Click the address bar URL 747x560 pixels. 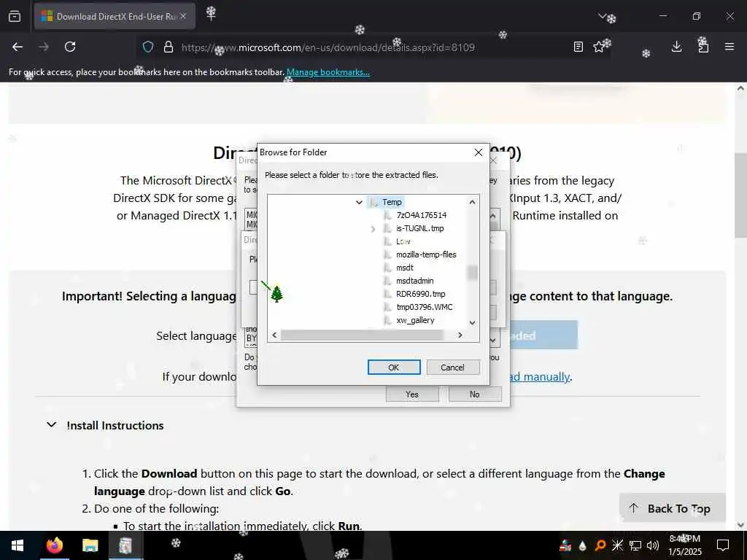[328, 47]
